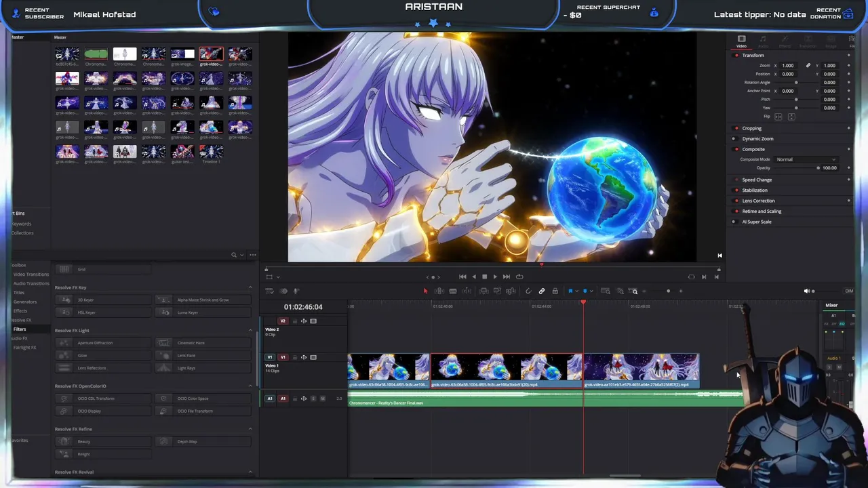Click the Insert Clip icon in toolbar
The width and height of the screenshot is (868, 488).
pyautogui.click(x=484, y=291)
